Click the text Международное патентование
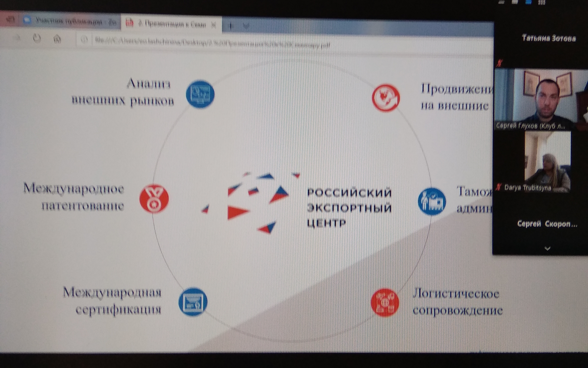The width and height of the screenshot is (588, 368). (74, 198)
